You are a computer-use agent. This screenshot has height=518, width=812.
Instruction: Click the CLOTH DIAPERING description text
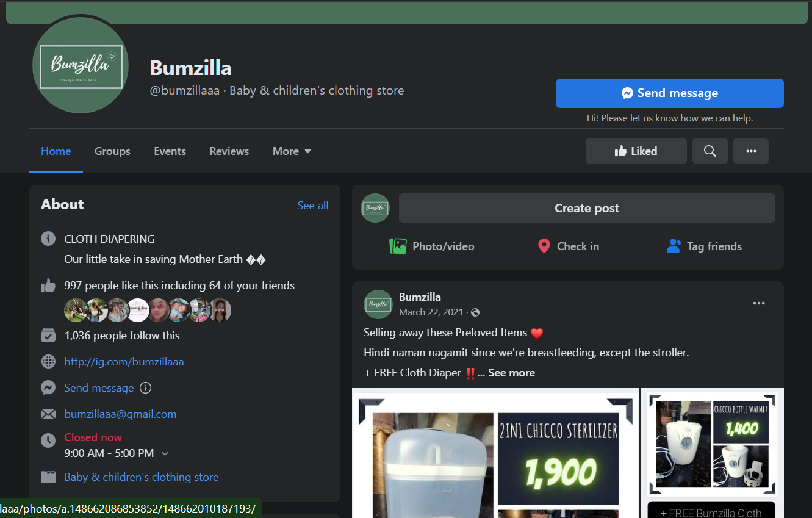tap(110, 239)
